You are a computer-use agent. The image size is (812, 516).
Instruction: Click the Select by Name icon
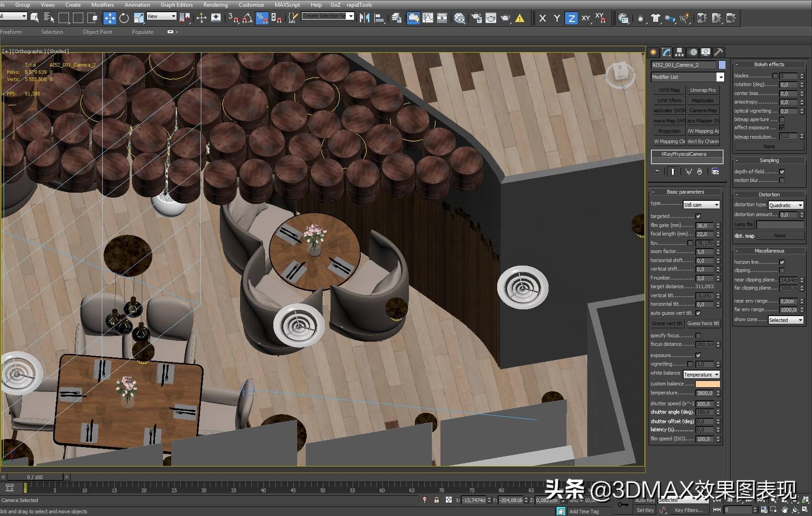(49, 18)
